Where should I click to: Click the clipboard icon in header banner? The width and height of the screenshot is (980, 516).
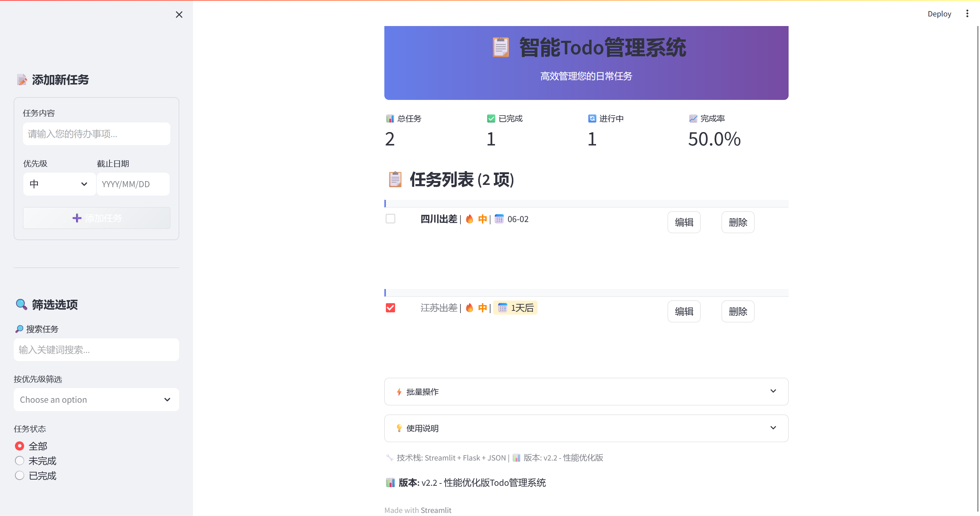click(x=501, y=47)
